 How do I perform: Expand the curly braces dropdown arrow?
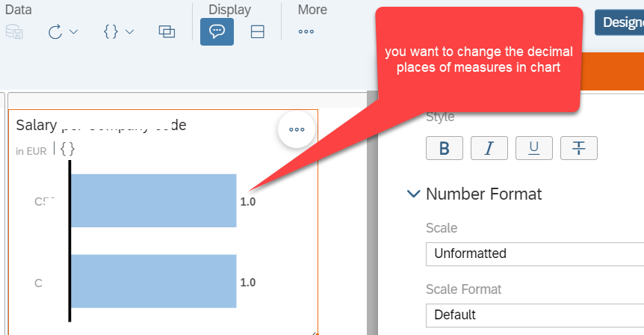coord(129,31)
